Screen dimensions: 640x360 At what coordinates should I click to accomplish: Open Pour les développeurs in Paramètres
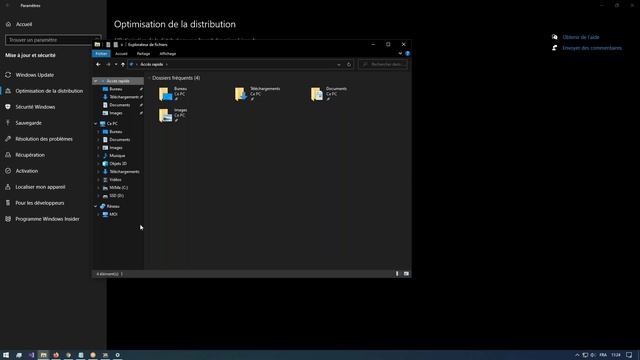(40, 203)
